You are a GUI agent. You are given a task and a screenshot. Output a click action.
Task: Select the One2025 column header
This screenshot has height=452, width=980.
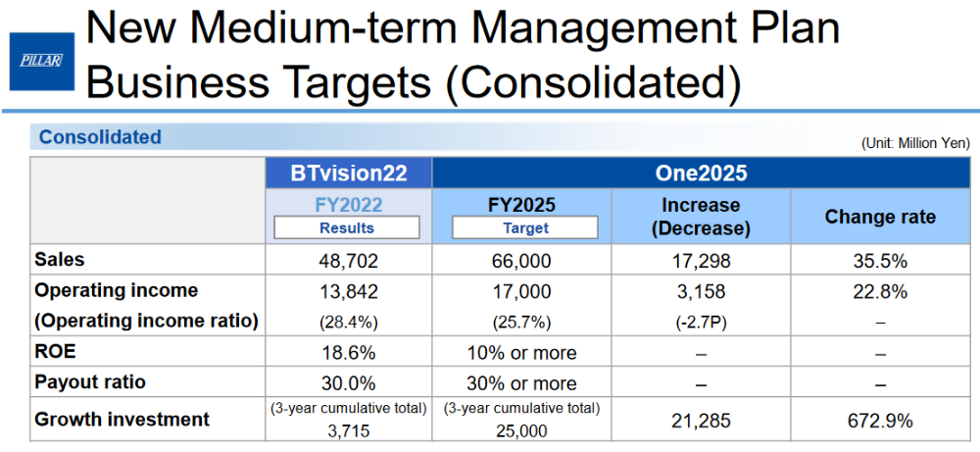pyautogui.click(x=701, y=174)
